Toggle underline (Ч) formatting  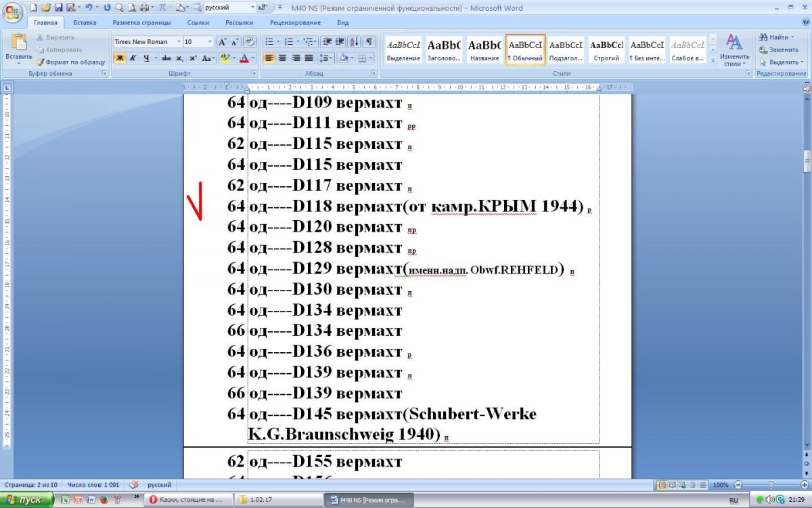(146, 58)
